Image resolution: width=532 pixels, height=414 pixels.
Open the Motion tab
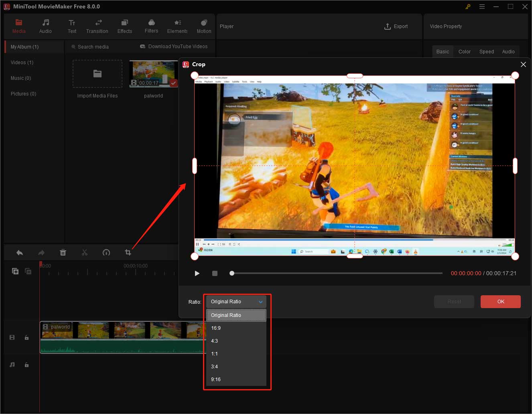(x=204, y=26)
